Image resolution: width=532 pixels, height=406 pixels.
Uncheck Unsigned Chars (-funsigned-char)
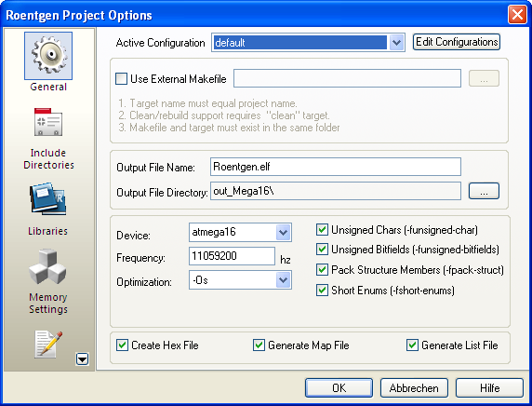pos(322,230)
